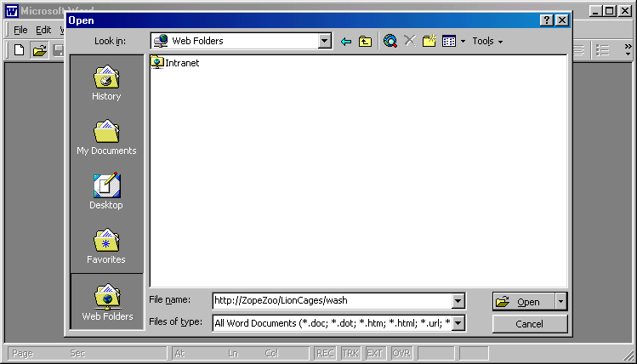Open History in the places bar
The height and width of the screenshot is (364, 637).
tap(106, 82)
